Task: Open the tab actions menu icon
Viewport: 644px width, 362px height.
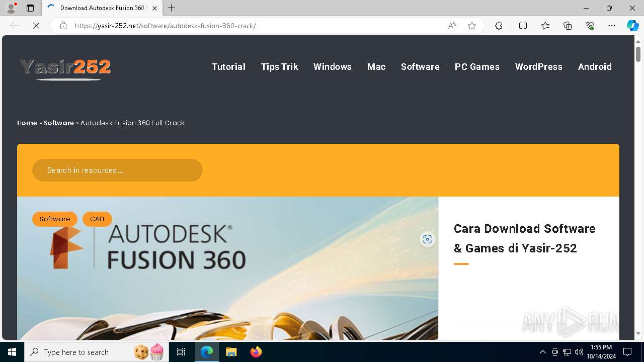Action: (x=30, y=8)
